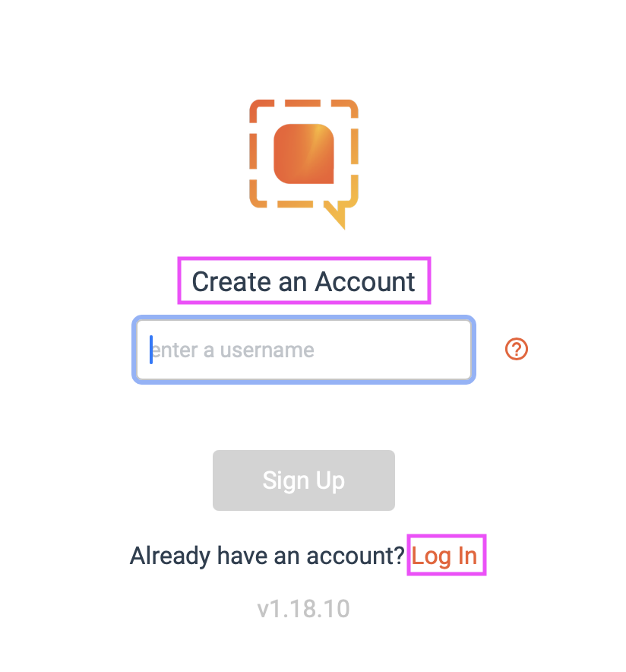Click the solid orange square inside the logo

click(303, 154)
